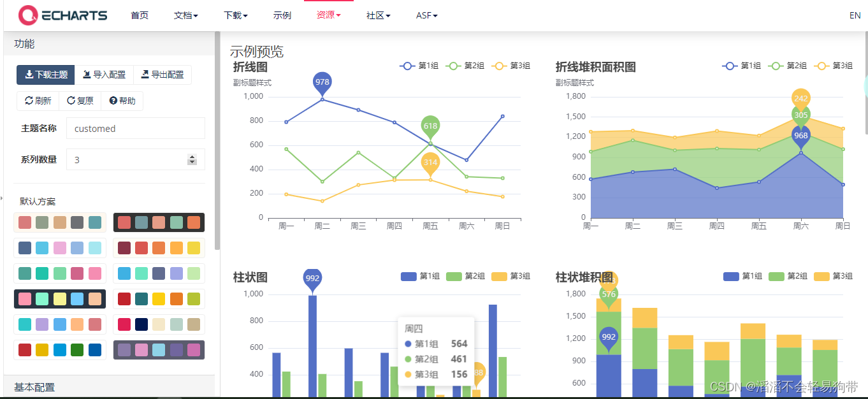Image resolution: width=868 pixels, height=399 pixels.
Task: Click the blue 992 pin on stacked bar
Action: tap(609, 338)
